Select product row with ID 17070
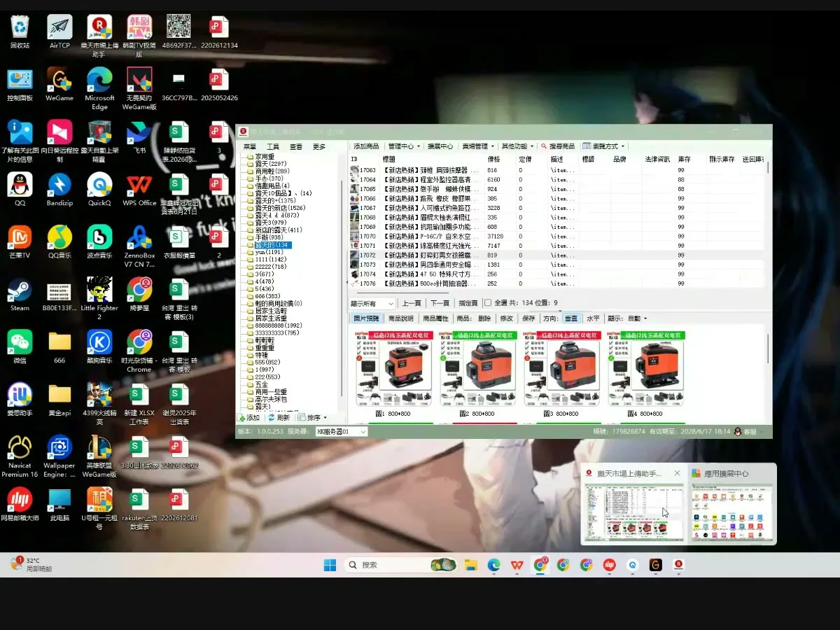The height and width of the screenshot is (630, 840). tap(557, 237)
